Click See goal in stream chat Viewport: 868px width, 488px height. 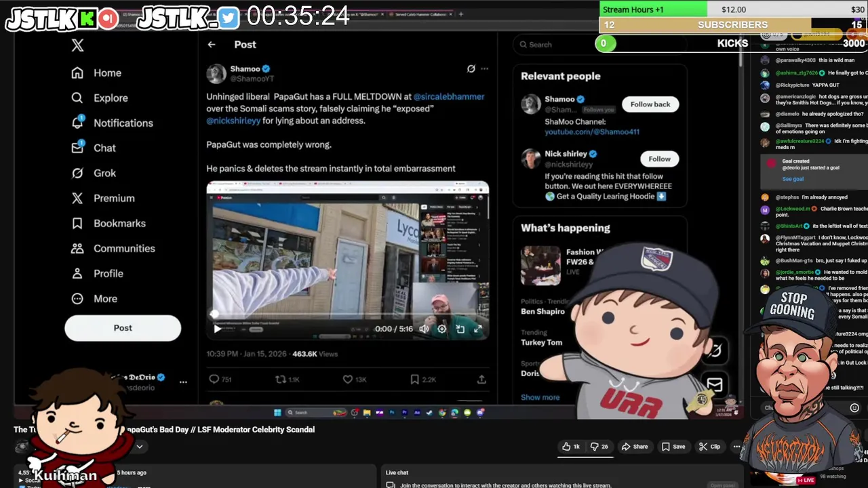[x=793, y=179]
